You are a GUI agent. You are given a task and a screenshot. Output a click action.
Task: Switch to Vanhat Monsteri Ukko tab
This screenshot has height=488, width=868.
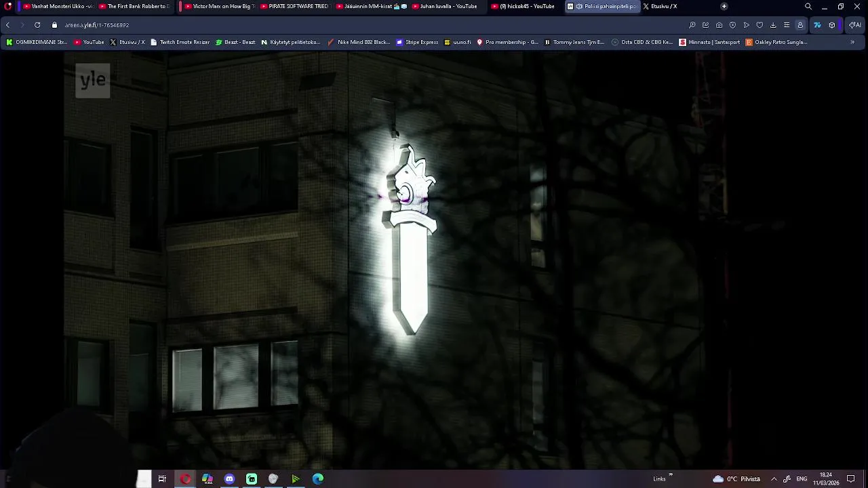tap(59, 6)
